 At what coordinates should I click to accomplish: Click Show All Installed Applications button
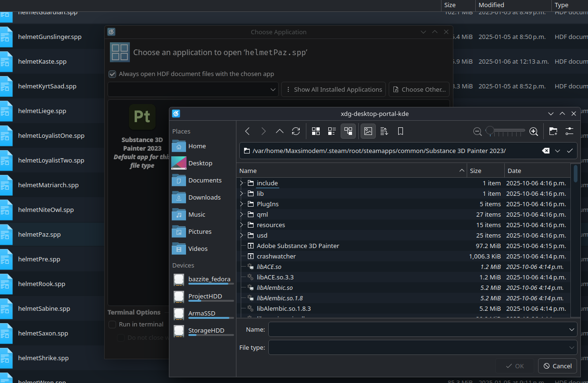333,89
